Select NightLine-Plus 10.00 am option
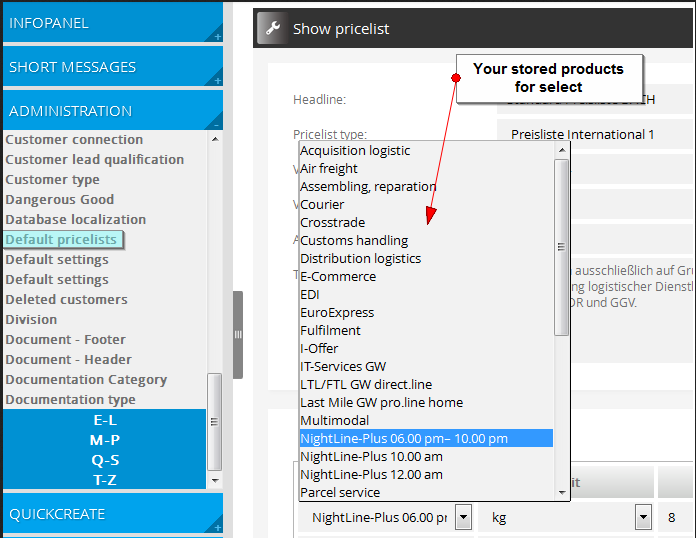 click(371, 457)
